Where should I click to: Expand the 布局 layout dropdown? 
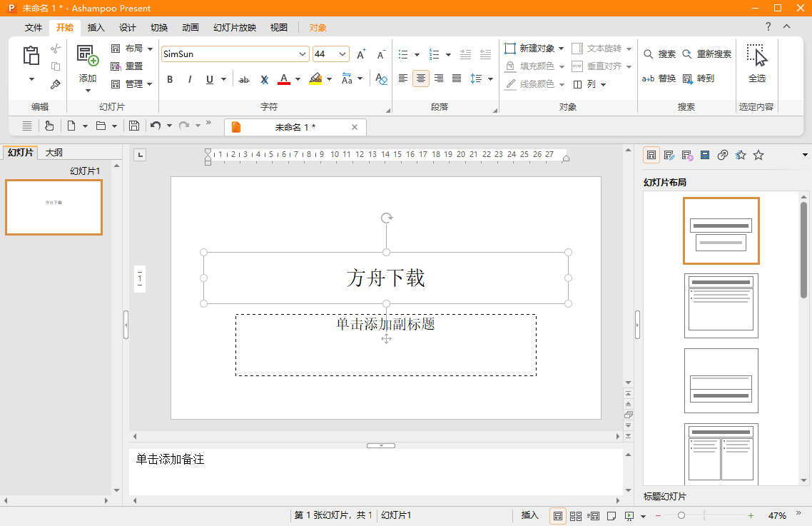[150, 49]
